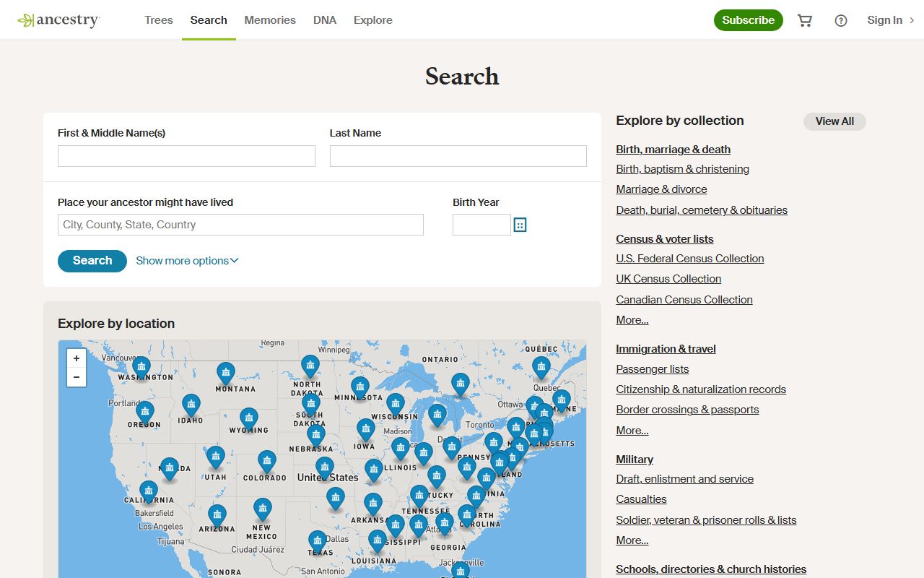This screenshot has width=924, height=578.
Task: Select the Iowa map pin
Action: pyautogui.click(x=366, y=431)
